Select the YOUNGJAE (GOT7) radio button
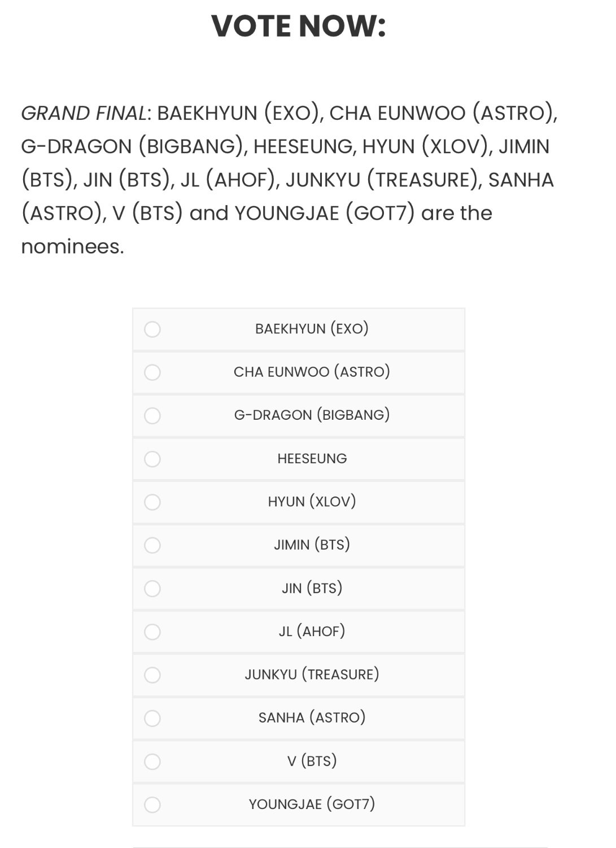This screenshot has height=848, width=616. click(x=152, y=804)
